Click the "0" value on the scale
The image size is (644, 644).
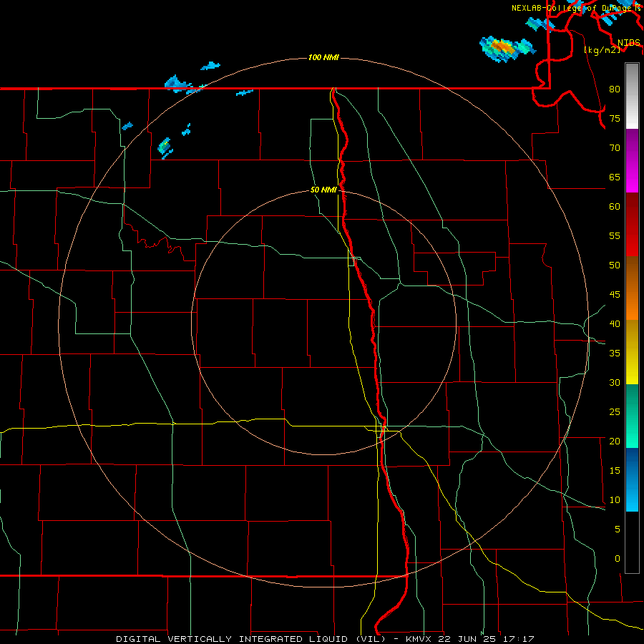pyautogui.click(x=618, y=559)
